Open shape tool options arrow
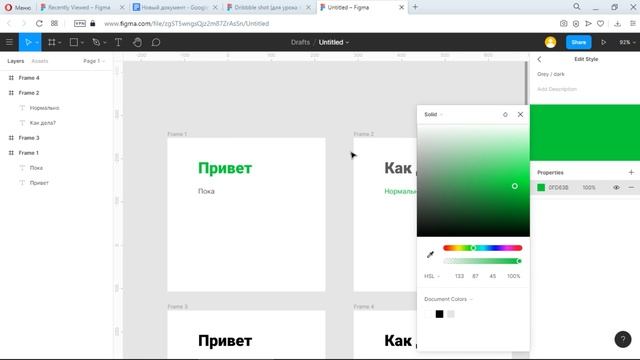 [82, 42]
